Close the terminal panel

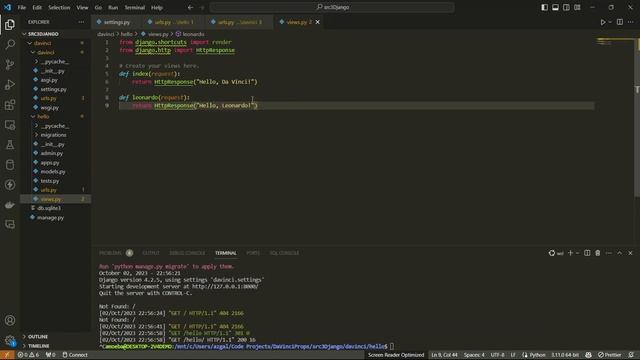pyautogui.click(x=630, y=253)
